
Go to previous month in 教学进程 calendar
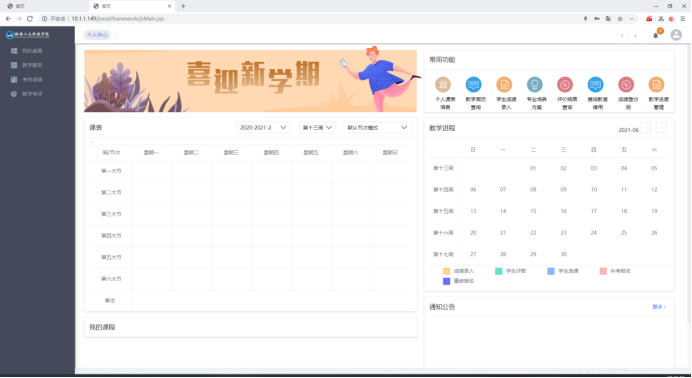[646, 128]
